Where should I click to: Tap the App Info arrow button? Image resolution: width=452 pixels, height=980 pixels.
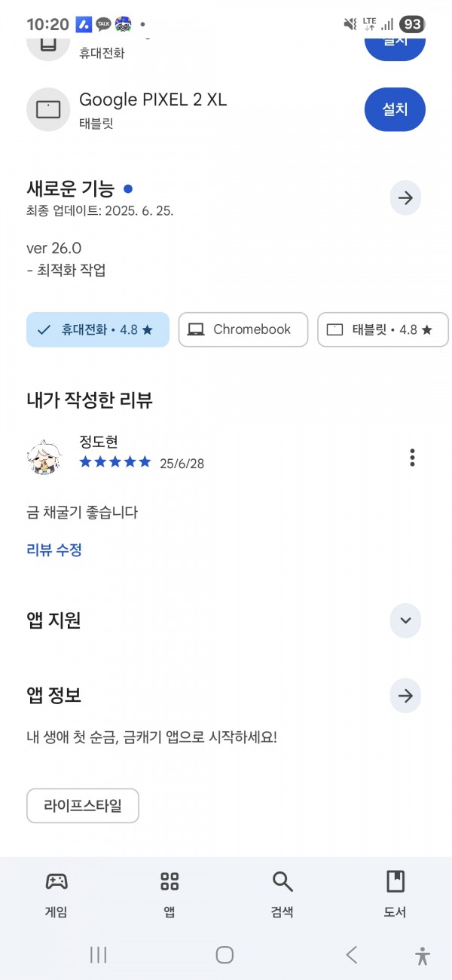click(405, 696)
